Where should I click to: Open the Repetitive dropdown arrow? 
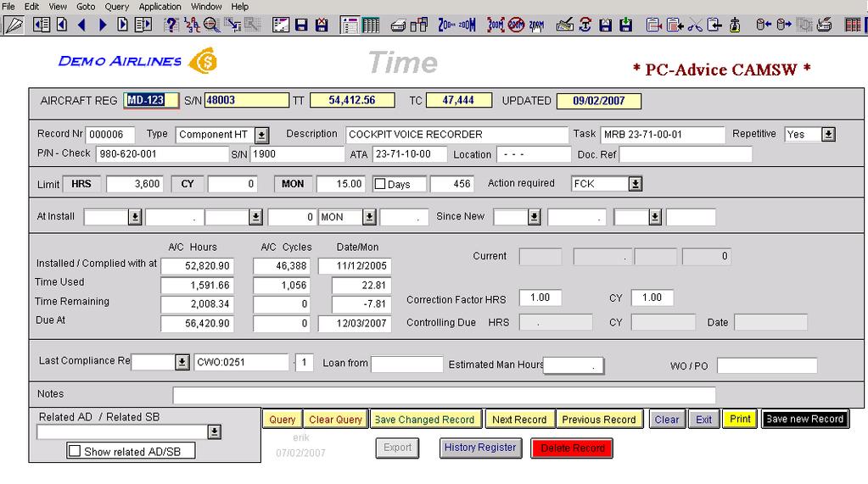(x=828, y=135)
